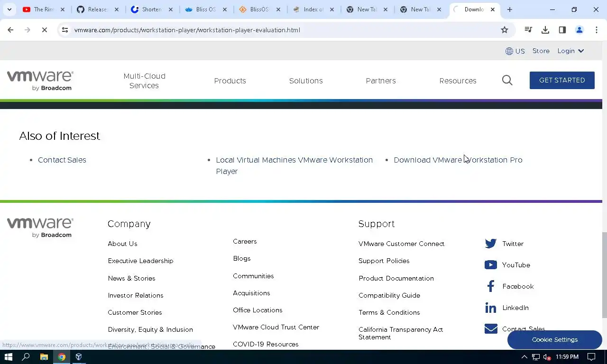Open News & Stories link
607x364 pixels.
coord(131,278)
